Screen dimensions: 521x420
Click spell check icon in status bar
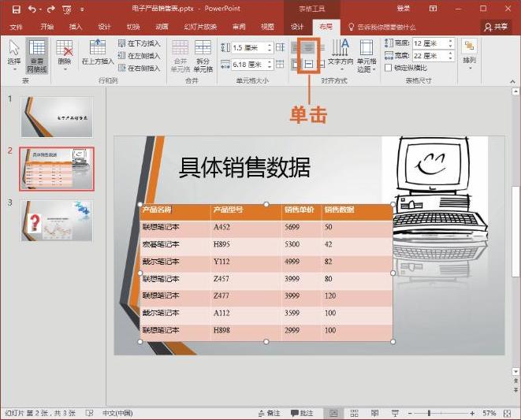(x=89, y=413)
